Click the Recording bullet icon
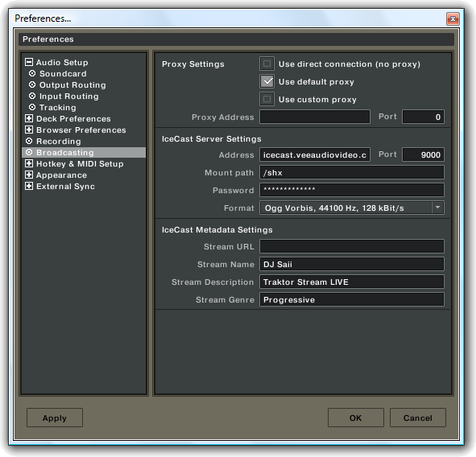Image resolution: width=476 pixels, height=457 pixels. pyautogui.click(x=29, y=141)
